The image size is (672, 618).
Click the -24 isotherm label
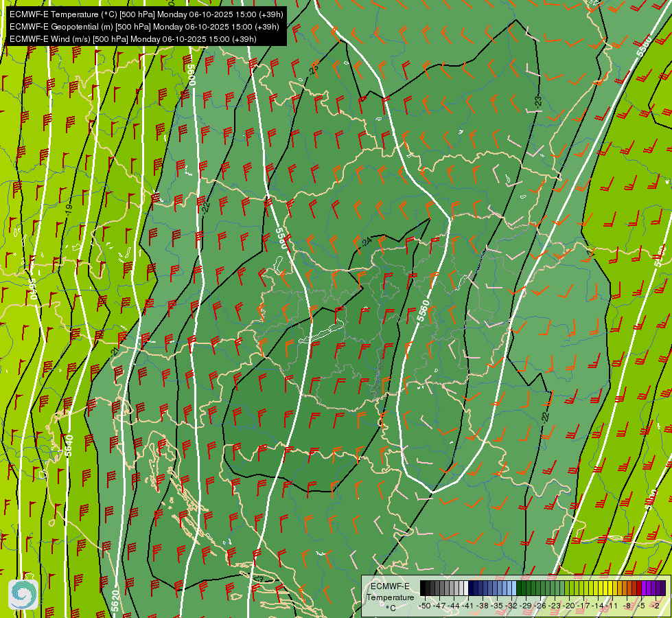pyautogui.click(x=366, y=242)
